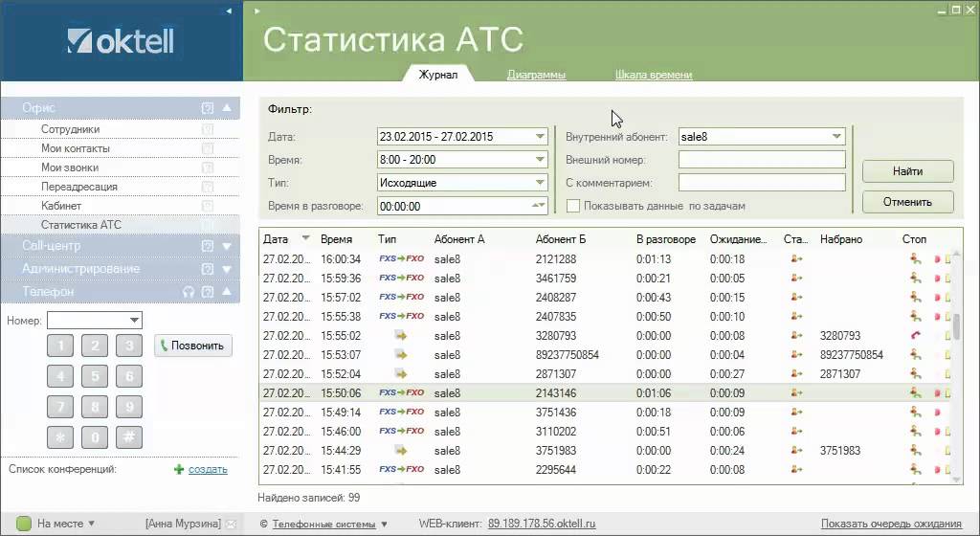The height and width of the screenshot is (536, 980).
Task: Collapse the left panel with the top arrow
Action: tap(229, 11)
